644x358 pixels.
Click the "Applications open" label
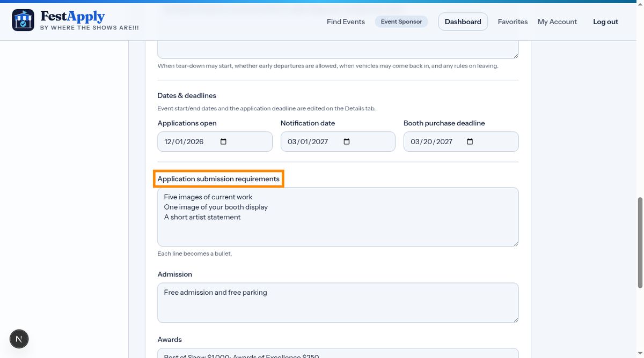click(x=187, y=123)
